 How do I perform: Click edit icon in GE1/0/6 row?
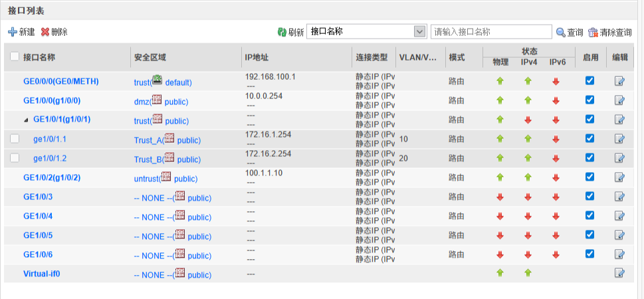click(x=619, y=254)
